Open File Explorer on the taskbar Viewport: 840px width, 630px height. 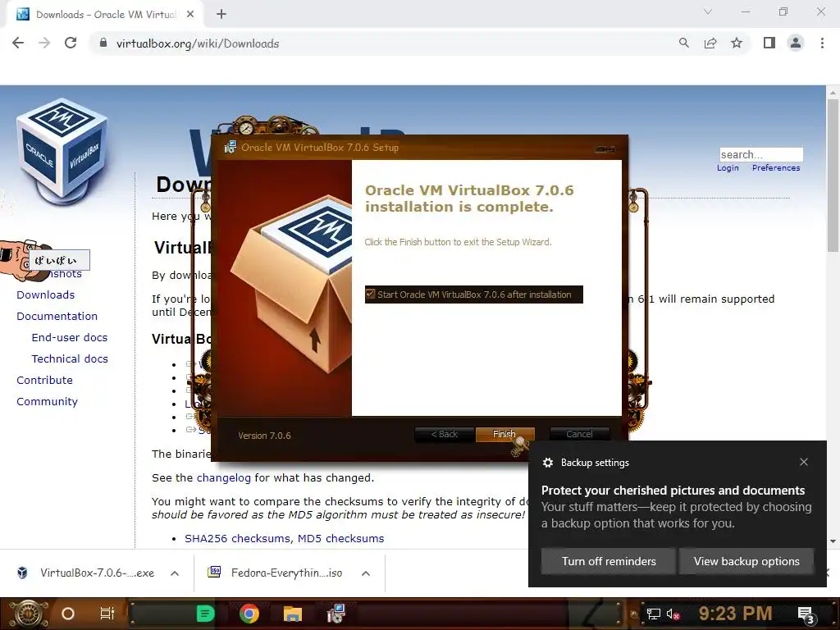click(x=293, y=614)
